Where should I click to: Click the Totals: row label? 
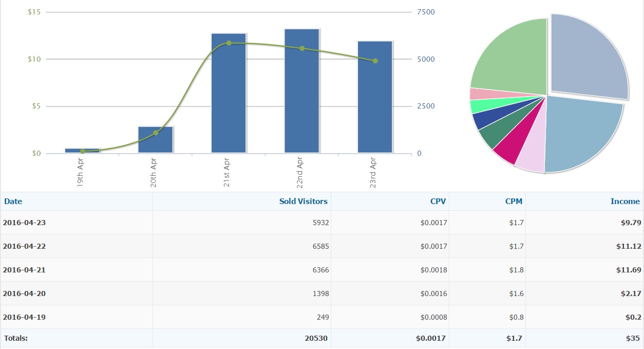pos(15,338)
